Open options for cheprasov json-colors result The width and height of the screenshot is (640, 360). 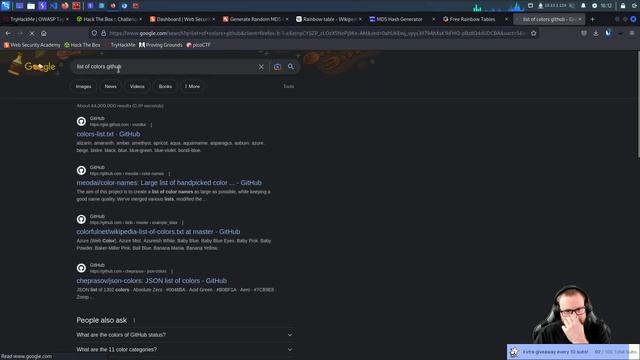172,271
